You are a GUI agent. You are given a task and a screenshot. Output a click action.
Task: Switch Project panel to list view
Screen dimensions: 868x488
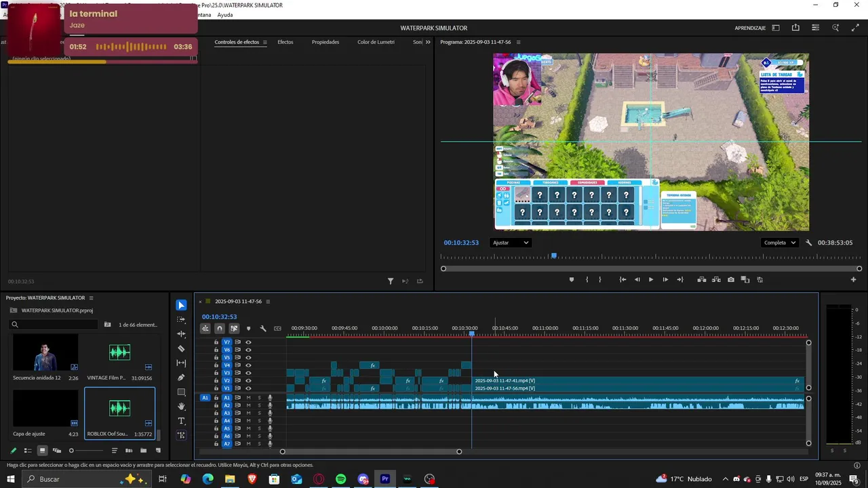pyautogui.click(x=28, y=451)
